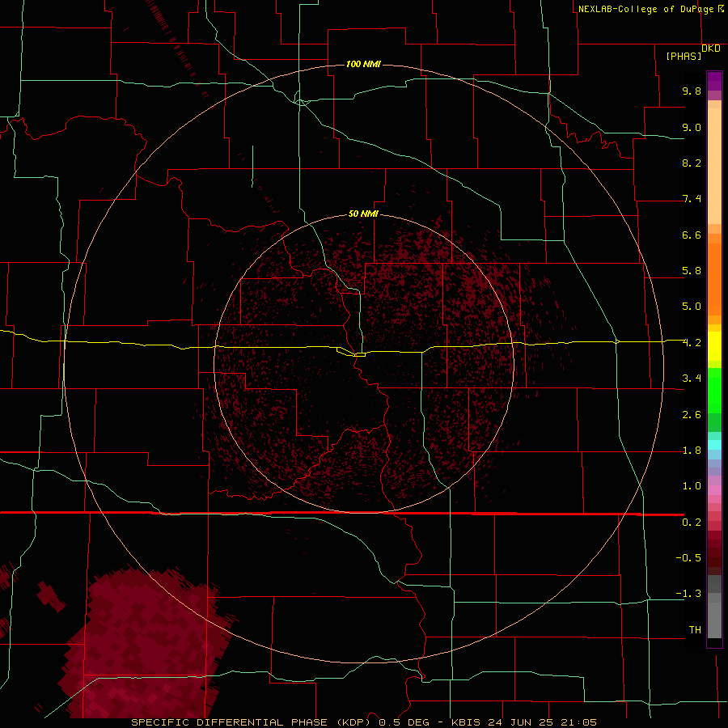Image resolution: width=728 pixels, height=728 pixels.
Task: Pick the long peach color band
Action: 714,166
